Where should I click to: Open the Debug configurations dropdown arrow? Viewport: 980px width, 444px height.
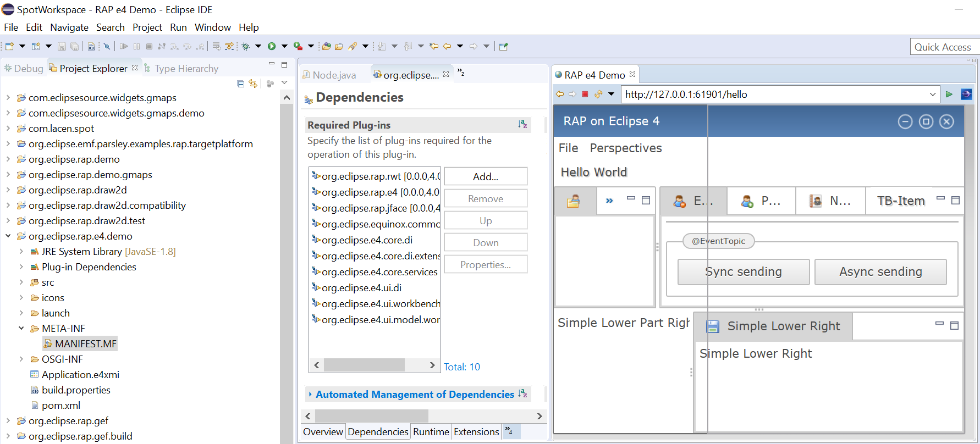[258, 47]
